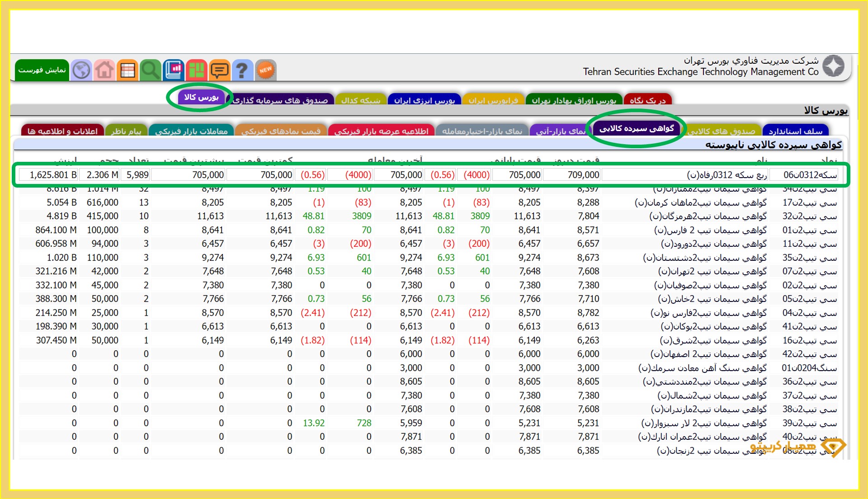Open symbol سی تیپ2ن32 link
This screenshot has height=499, width=868.
pyautogui.click(x=810, y=216)
